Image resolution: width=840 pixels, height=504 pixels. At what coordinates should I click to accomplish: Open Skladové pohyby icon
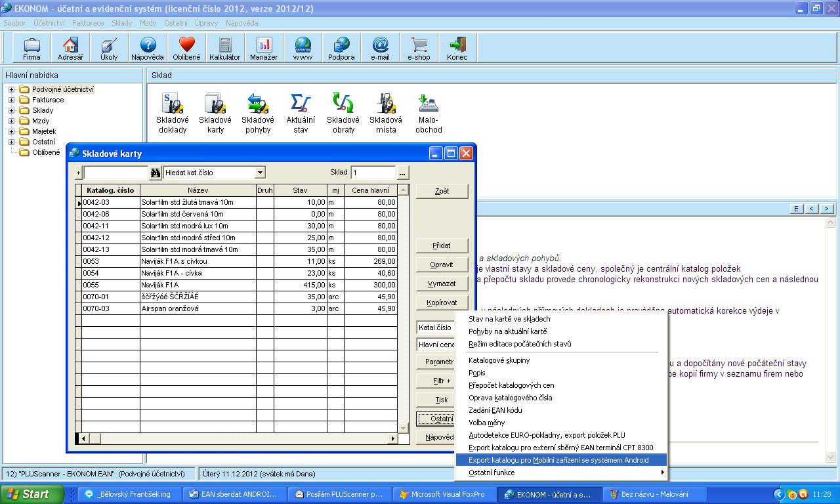258,113
